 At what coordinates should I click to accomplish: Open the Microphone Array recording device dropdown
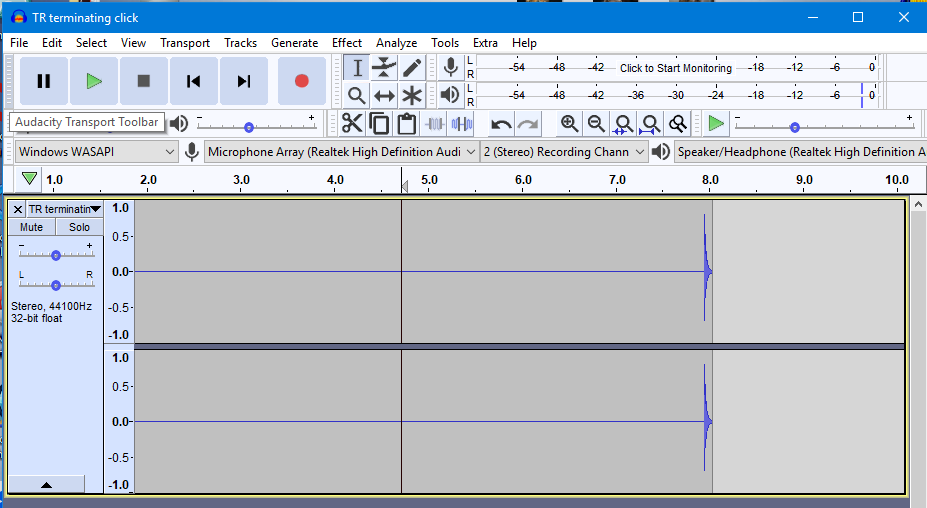tap(341, 152)
